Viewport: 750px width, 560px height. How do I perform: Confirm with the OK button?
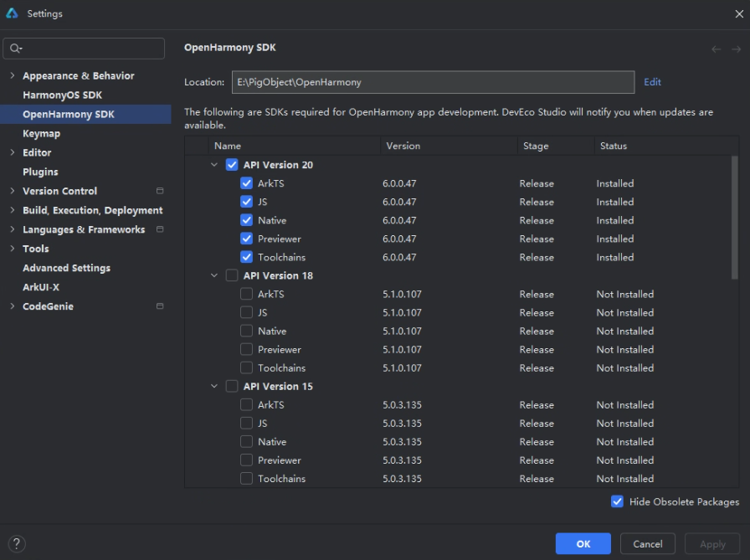[x=583, y=544]
